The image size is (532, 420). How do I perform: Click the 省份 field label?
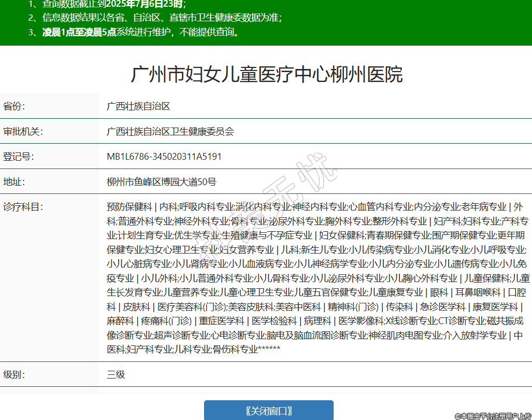pyautogui.click(x=15, y=106)
